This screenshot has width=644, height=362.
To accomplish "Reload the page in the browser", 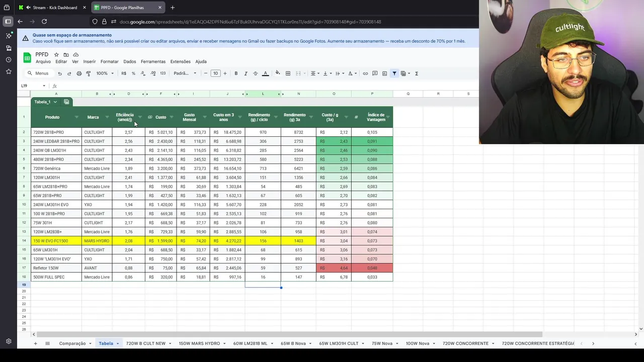I will (x=44, y=22).
